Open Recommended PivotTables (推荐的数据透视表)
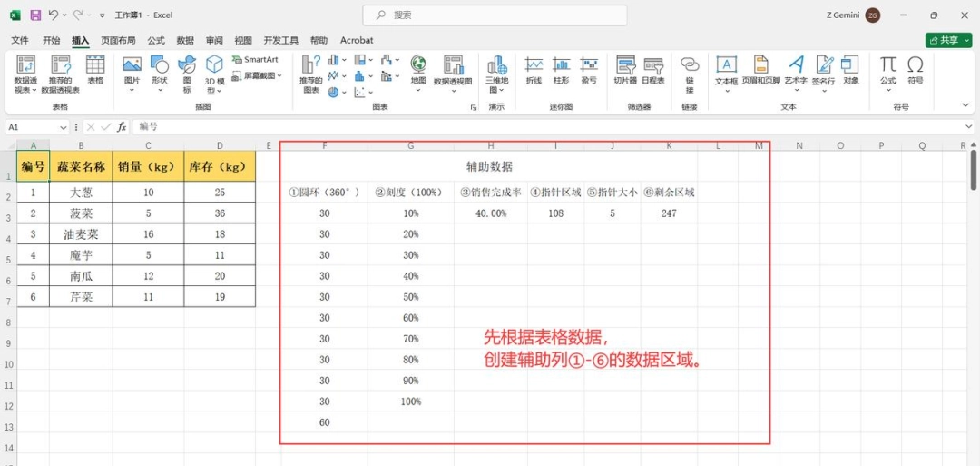Screen dimensions: 980x466 pyautogui.click(x=61, y=74)
